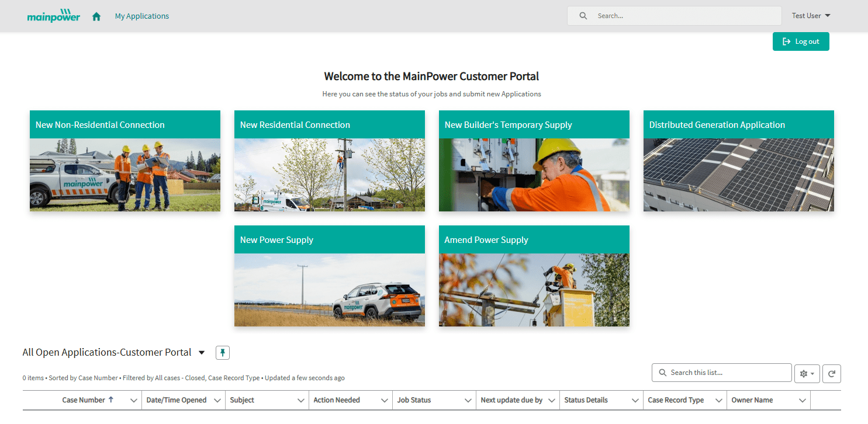Screen dimensions: 868x424
Task: Open New Builder's Temporary Supply tile
Action: pyautogui.click(x=534, y=161)
